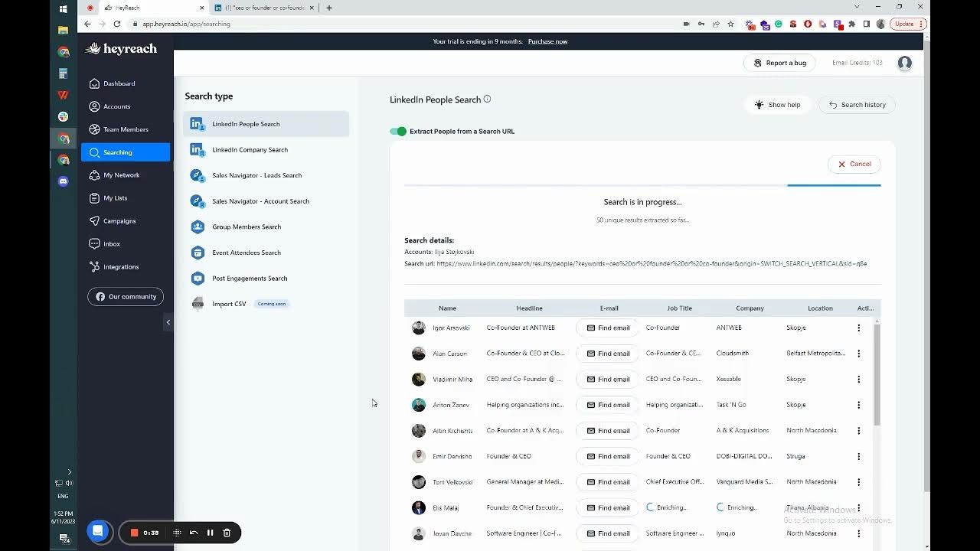Screen dimensions: 980x551
Task: Choose Sales Navigator - Account Search
Action: pyautogui.click(x=266, y=201)
